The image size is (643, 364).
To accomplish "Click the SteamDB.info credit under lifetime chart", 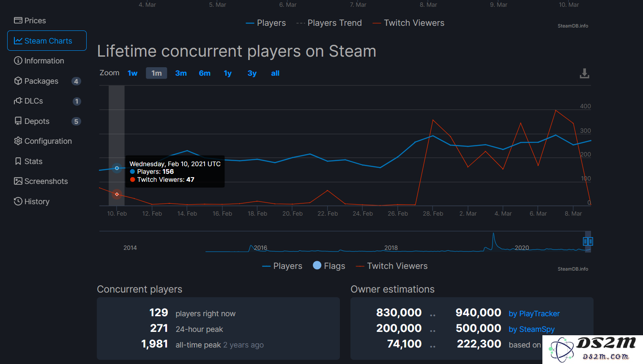I will pos(573,269).
